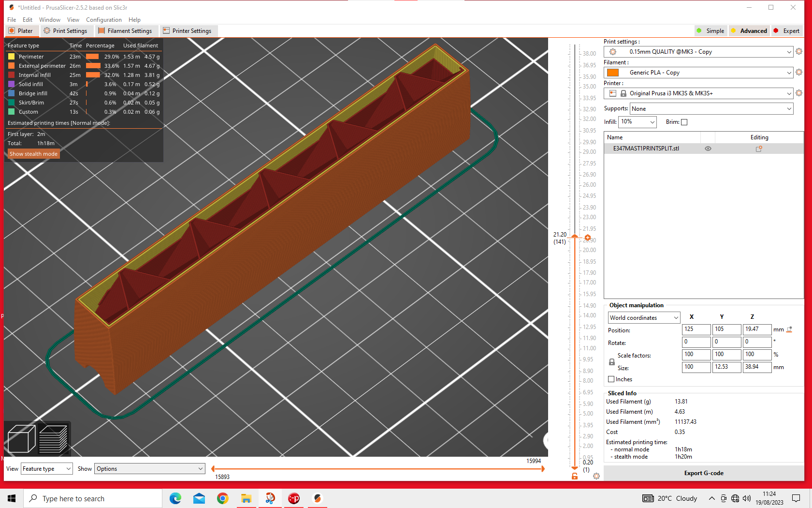Open the Supports dropdown
The image size is (812, 508).
(x=711, y=109)
